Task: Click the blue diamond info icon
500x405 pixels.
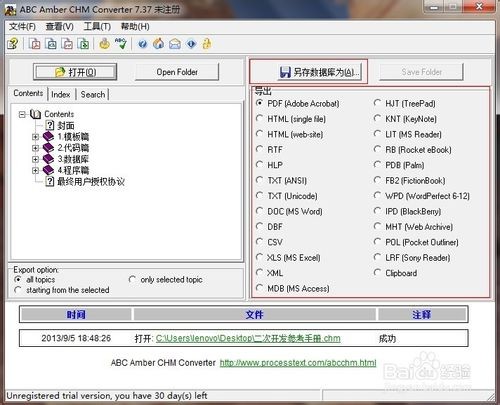Action: tap(191, 44)
